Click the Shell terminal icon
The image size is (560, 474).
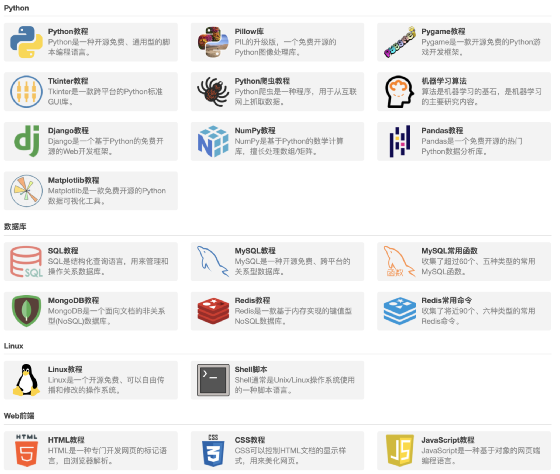213,380
